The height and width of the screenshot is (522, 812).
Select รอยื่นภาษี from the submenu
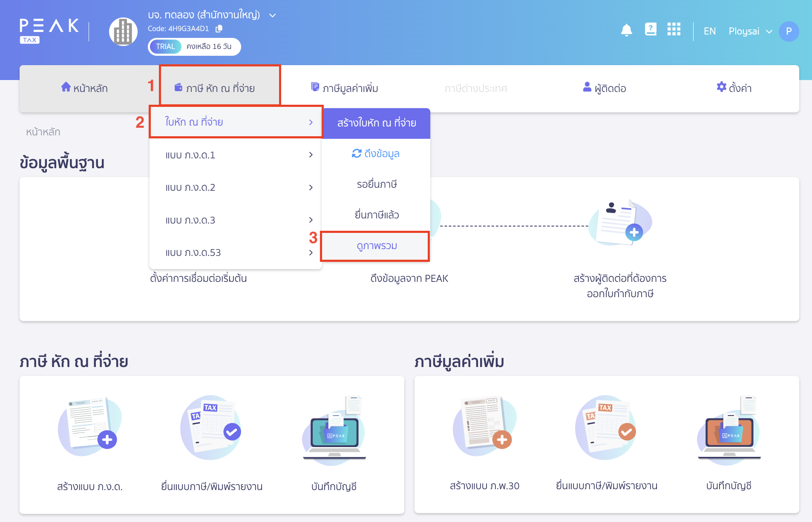click(x=376, y=184)
